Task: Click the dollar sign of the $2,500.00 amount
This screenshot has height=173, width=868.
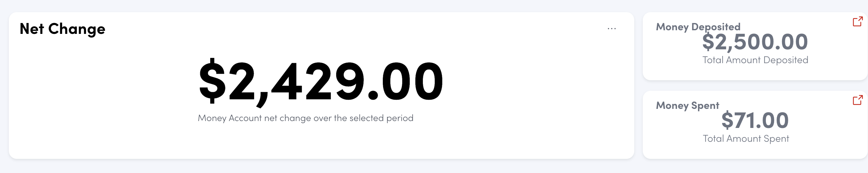Action: pos(708,42)
